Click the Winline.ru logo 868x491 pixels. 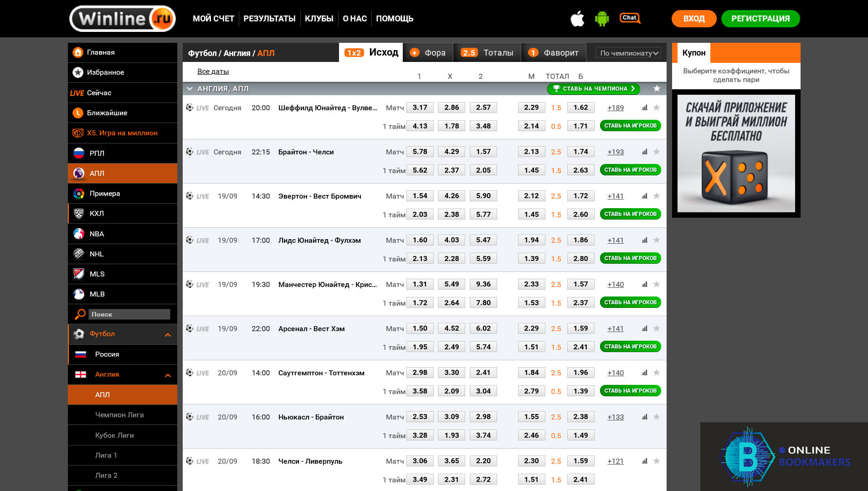coord(123,19)
